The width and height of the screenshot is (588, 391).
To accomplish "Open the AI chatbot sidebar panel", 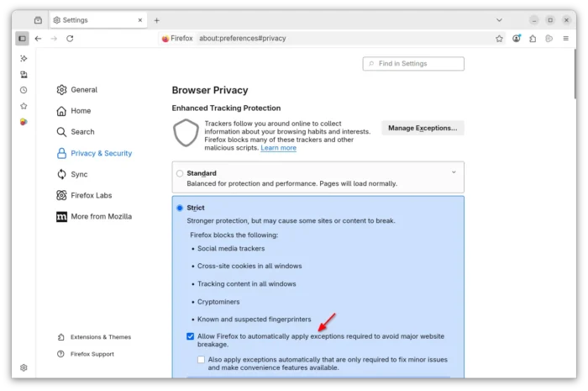I will click(x=24, y=58).
